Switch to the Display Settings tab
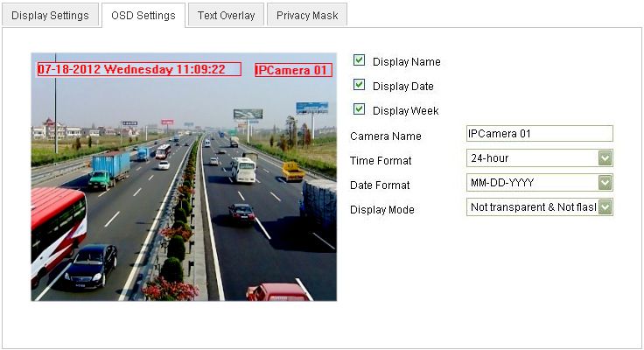This screenshot has width=644, height=350. coord(50,15)
